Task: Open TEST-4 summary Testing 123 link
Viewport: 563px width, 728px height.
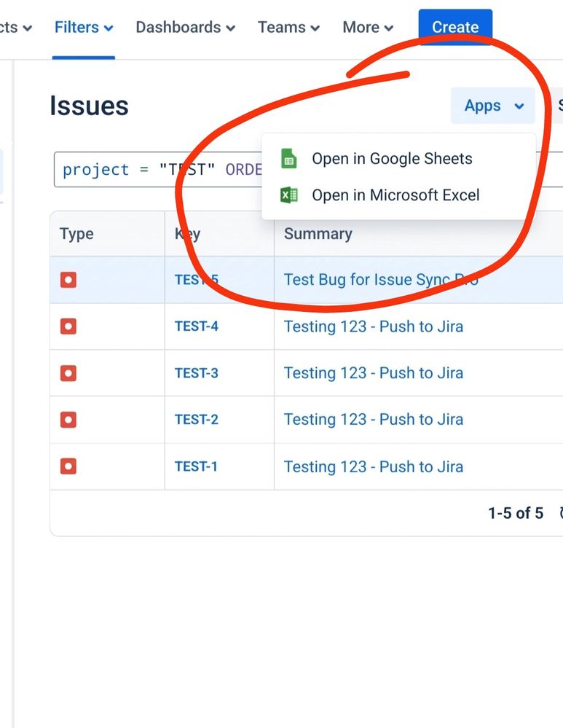Action: 374,326
